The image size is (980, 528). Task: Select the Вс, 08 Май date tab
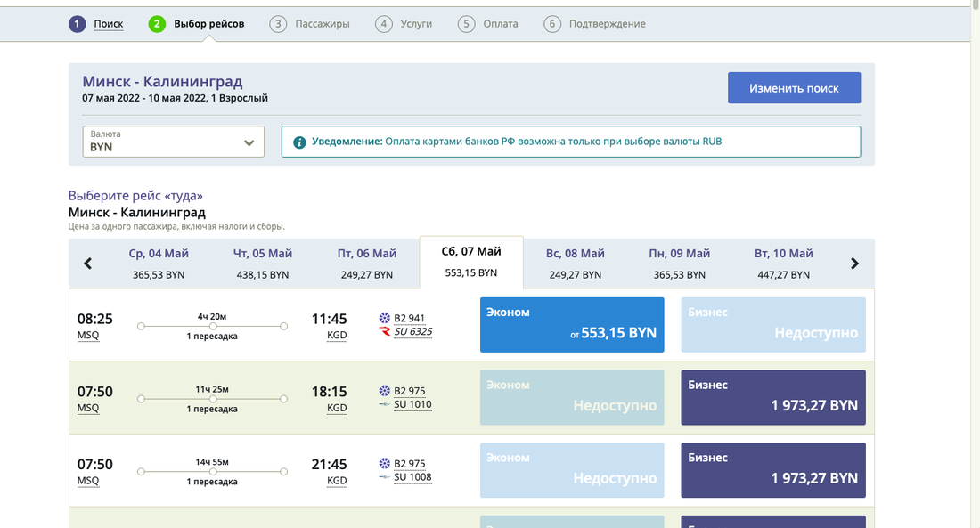click(x=575, y=264)
